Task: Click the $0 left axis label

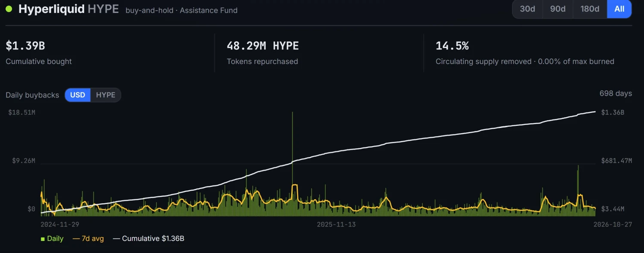Action: (x=31, y=209)
